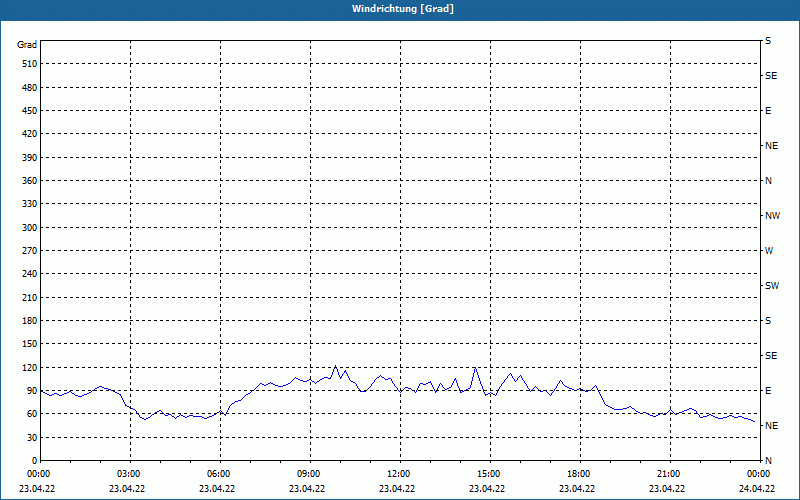Image resolution: width=800 pixels, height=500 pixels.
Task: Select the 270 degree axis label
Action: point(30,251)
